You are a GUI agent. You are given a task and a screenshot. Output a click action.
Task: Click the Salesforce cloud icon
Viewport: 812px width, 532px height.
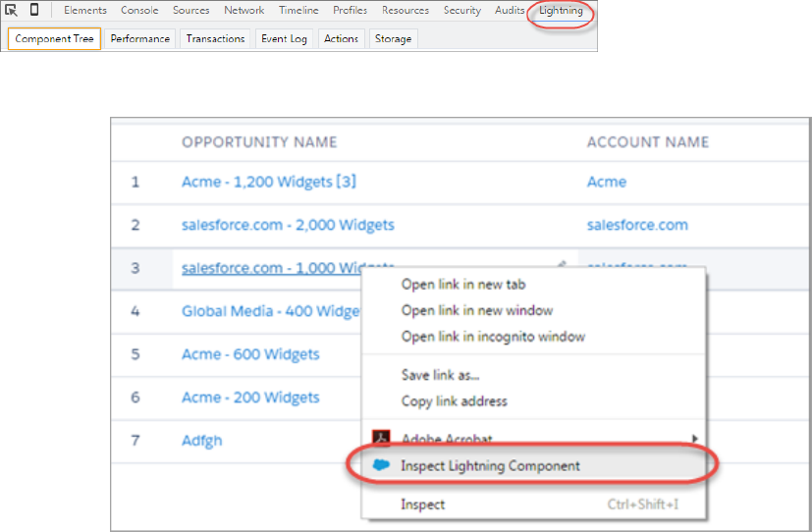[x=381, y=465]
